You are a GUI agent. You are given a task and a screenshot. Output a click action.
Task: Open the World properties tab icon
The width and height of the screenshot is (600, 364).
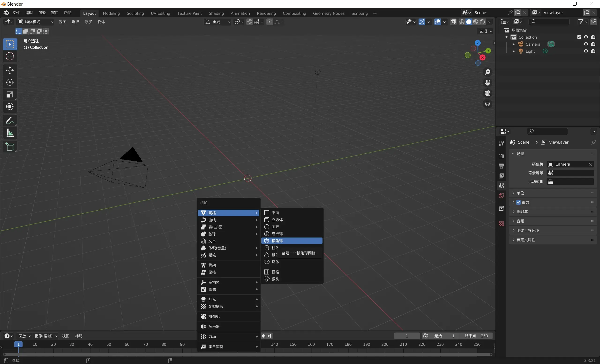[x=501, y=196]
